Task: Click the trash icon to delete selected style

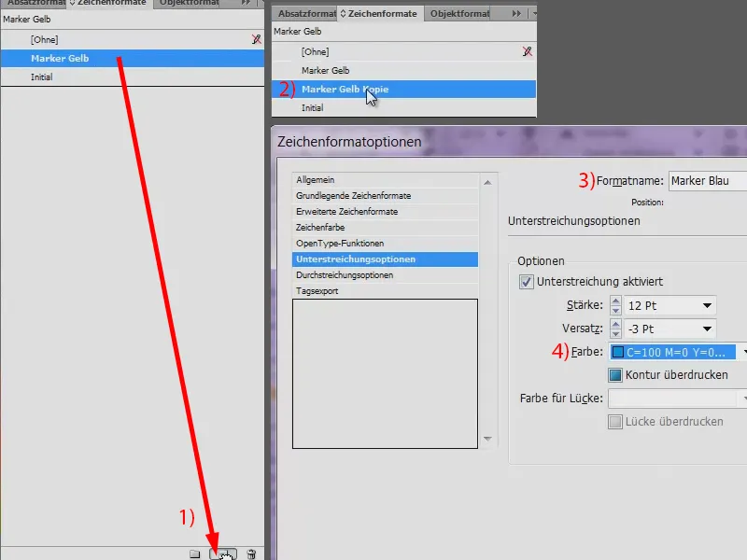Action: coord(251,554)
